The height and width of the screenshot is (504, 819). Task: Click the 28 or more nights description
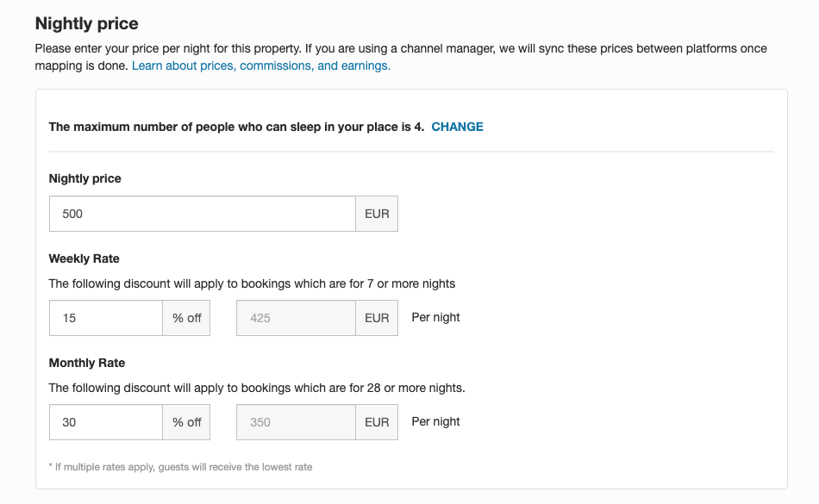coord(256,388)
